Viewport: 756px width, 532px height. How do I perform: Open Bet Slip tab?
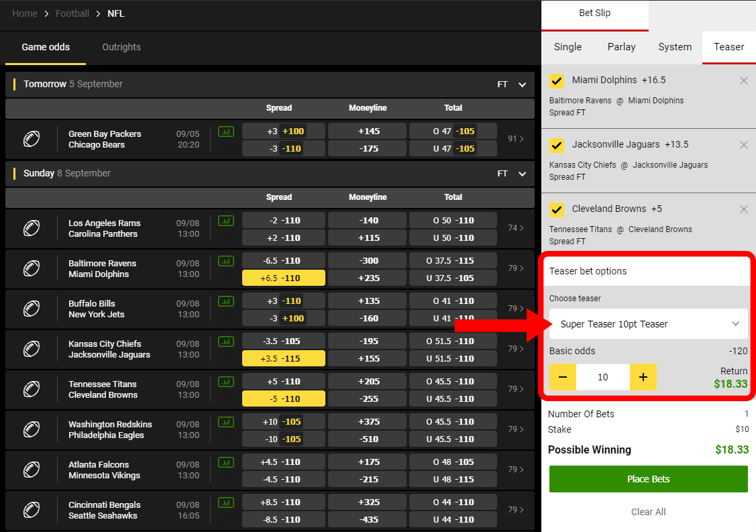click(595, 14)
